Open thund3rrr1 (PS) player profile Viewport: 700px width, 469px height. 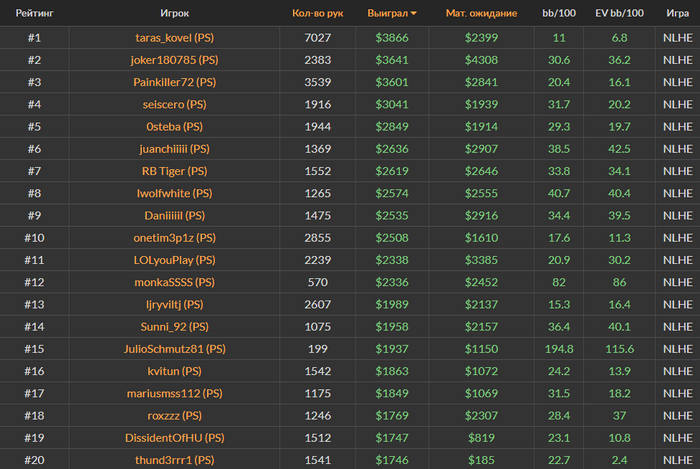pos(174,460)
